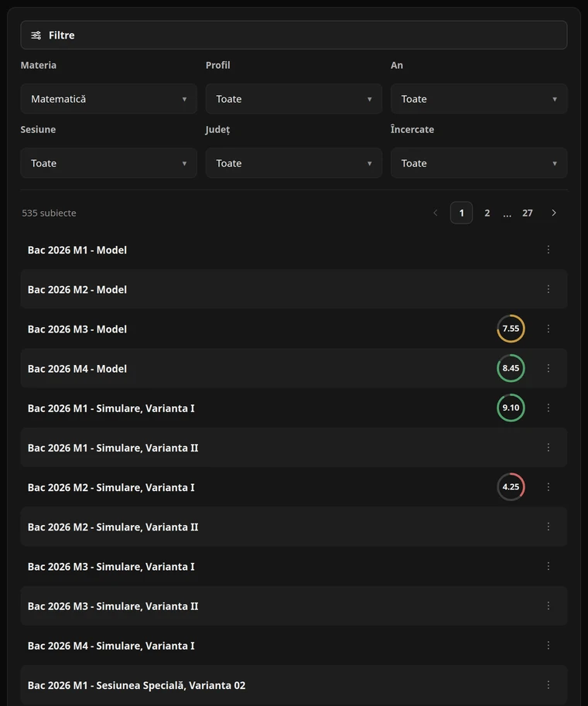This screenshot has height=706, width=588.
Task: Jump to page 27
Action: pos(527,213)
